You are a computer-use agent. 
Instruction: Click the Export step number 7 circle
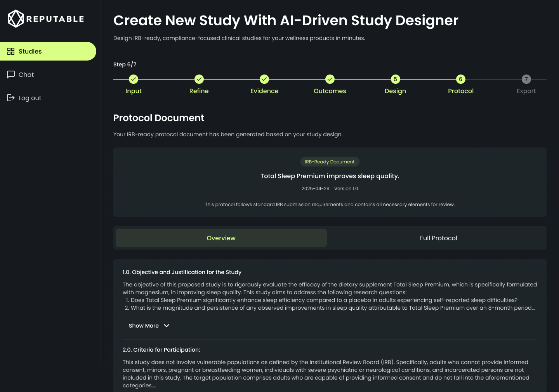(x=526, y=79)
